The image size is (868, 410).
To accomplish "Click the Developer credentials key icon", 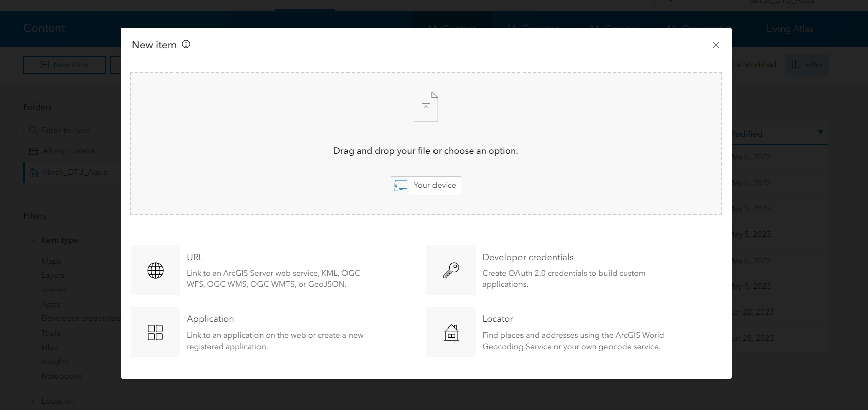I will (x=451, y=271).
